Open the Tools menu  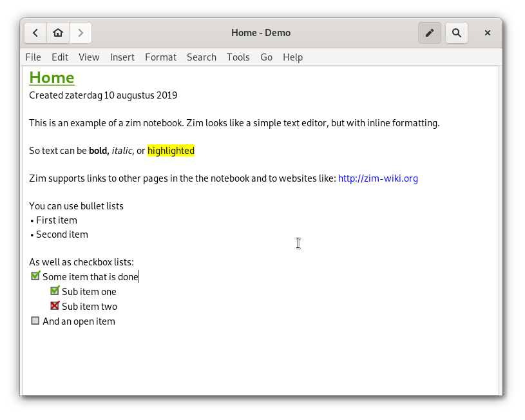click(x=238, y=57)
